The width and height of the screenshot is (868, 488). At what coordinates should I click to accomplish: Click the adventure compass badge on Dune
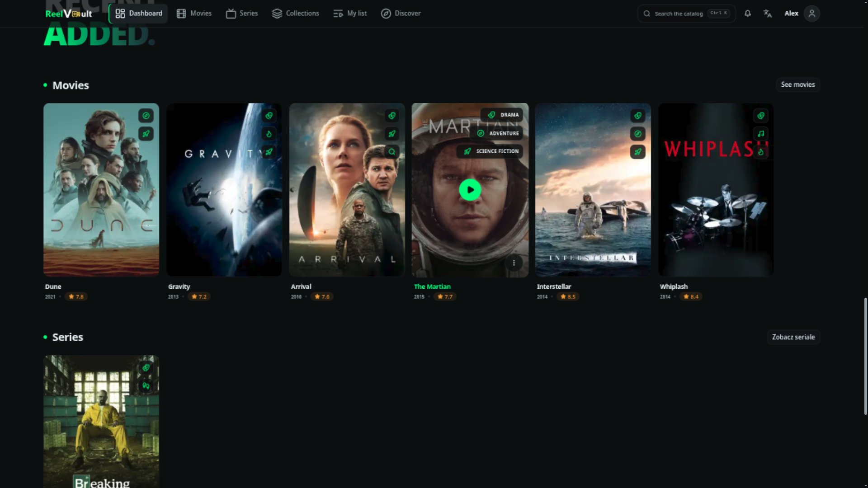(146, 116)
